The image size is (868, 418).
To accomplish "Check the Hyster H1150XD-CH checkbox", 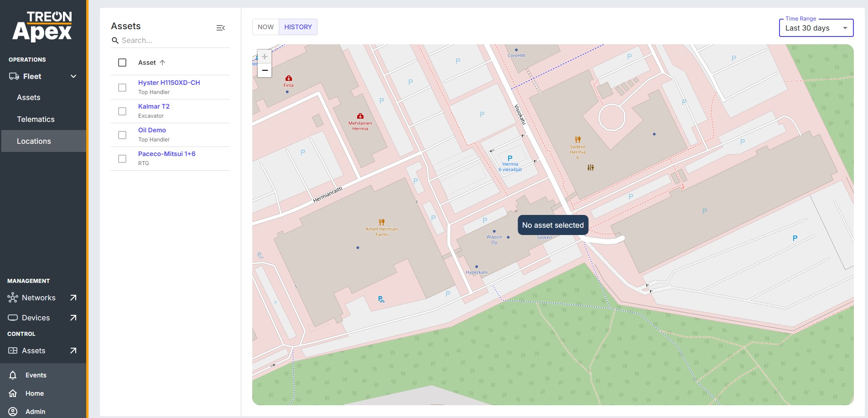I will coord(122,87).
